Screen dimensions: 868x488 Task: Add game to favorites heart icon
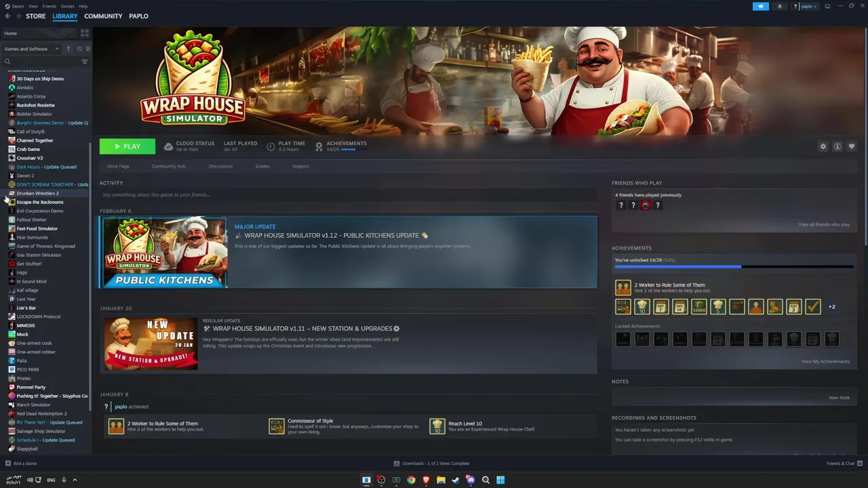tap(852, 146)
